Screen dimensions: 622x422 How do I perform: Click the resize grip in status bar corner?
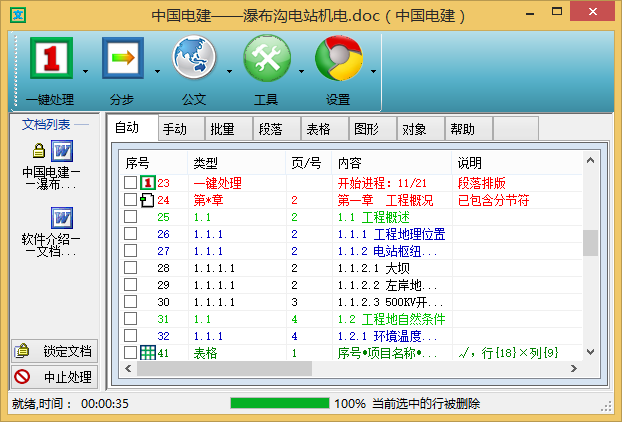607,406
